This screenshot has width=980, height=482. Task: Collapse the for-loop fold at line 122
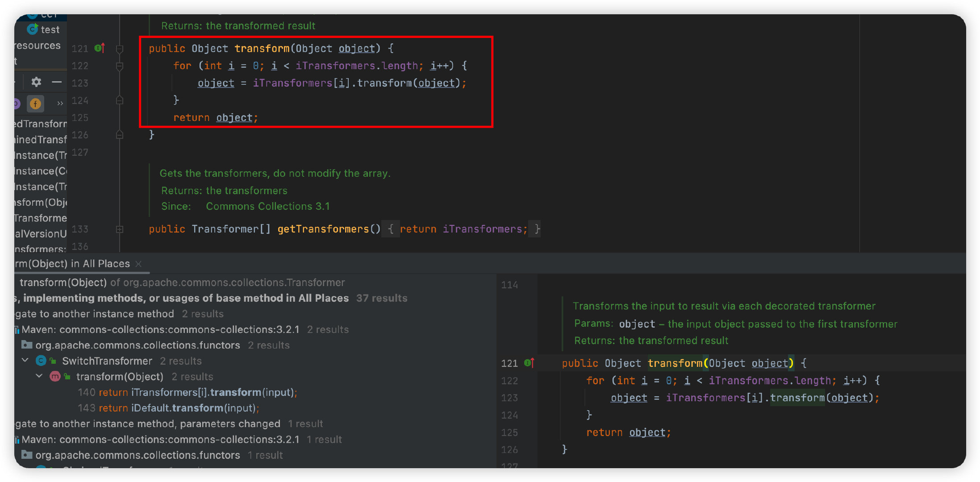[120, 66]
